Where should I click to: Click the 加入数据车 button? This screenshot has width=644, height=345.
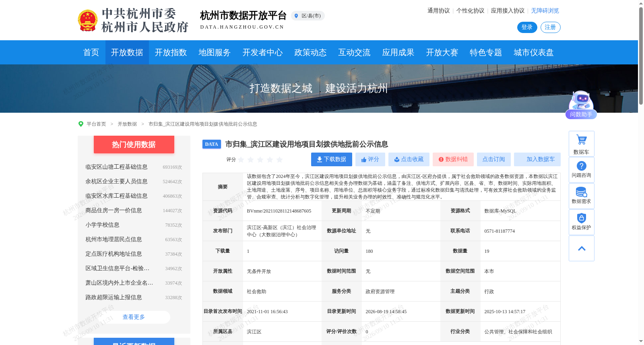click(537, 159)
